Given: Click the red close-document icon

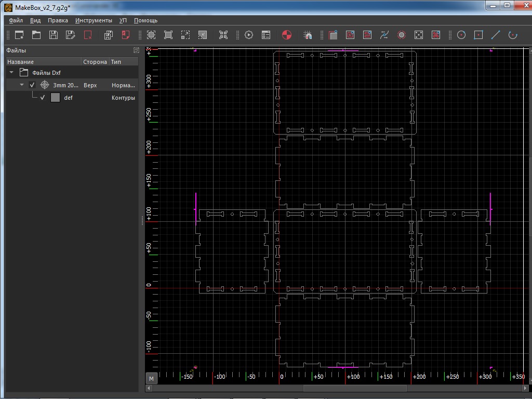Looking at the screenshot, I should (88, 35).
